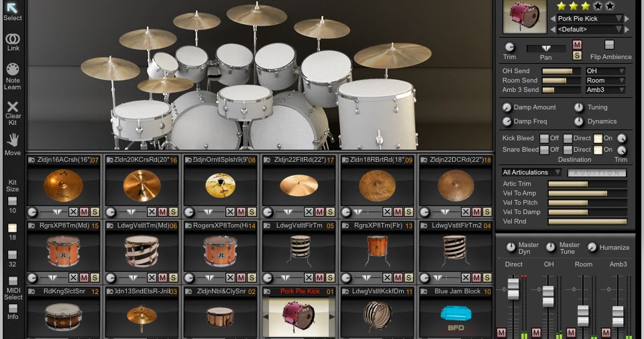Adjust the Pan slider
Image resolution: width=644 pixels, height=339 pixels.
coord(546,48)
